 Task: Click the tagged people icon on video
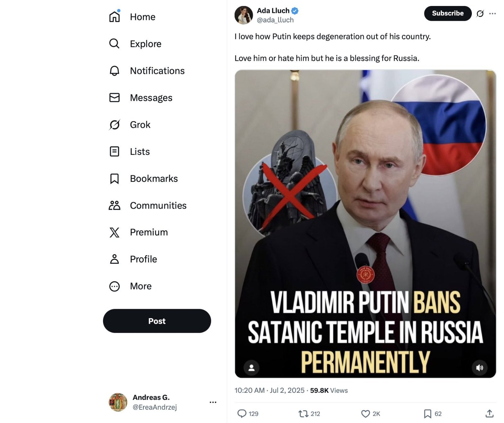(251, 368)
